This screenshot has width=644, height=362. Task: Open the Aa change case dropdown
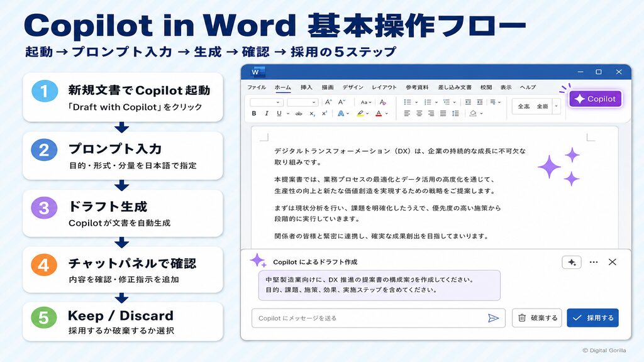[365, 102]
